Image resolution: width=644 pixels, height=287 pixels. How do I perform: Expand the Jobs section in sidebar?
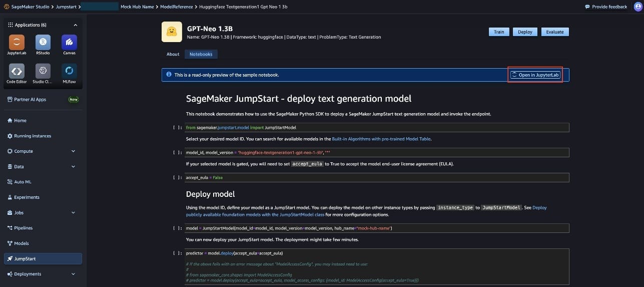point(74,213)
